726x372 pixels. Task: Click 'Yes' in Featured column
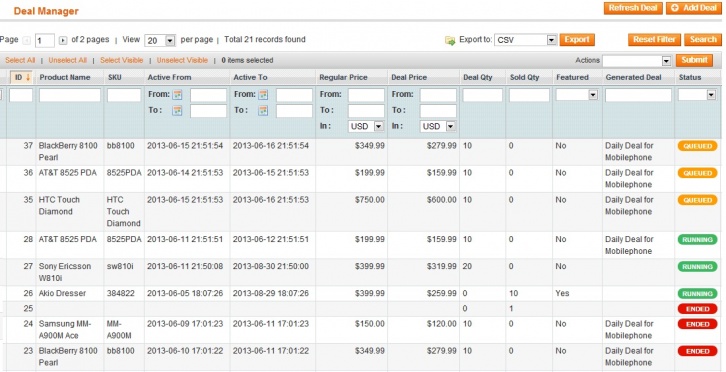pos(563,293)
